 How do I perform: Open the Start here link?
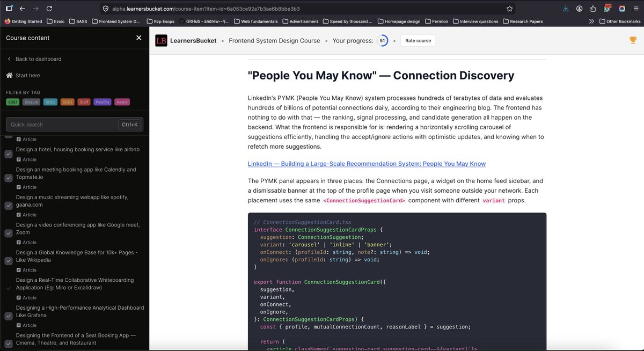(28, 76)
